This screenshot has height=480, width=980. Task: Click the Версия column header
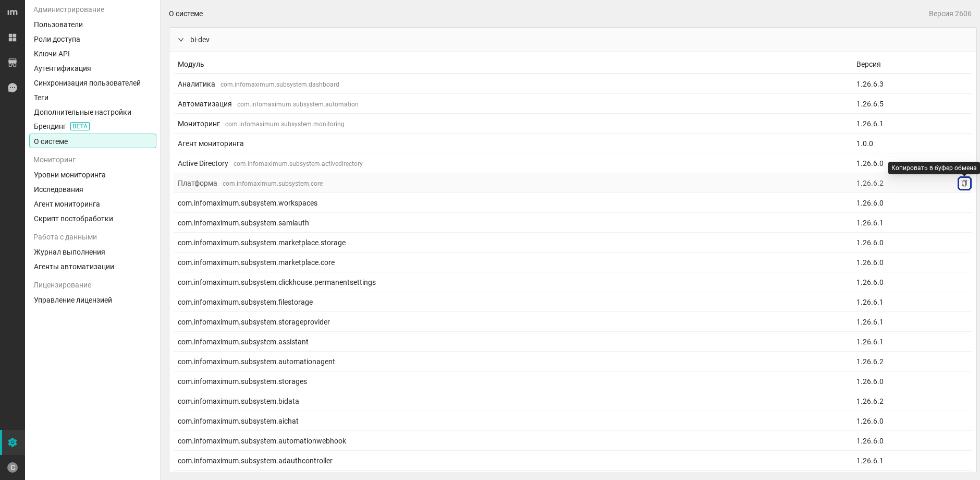pyautogui.click(x=868, y=64)
